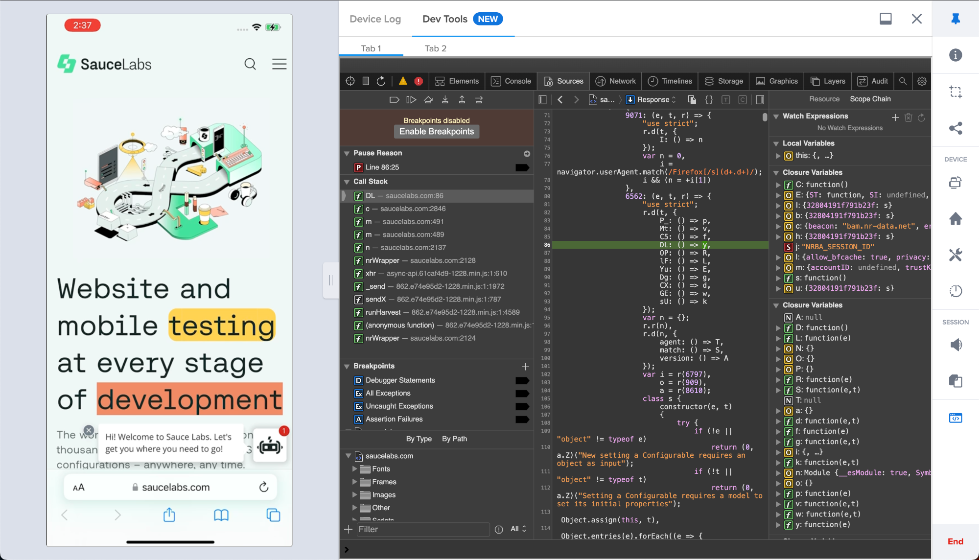Collapse the Call Stack section

pyautogui.click(x=347, y=182)
